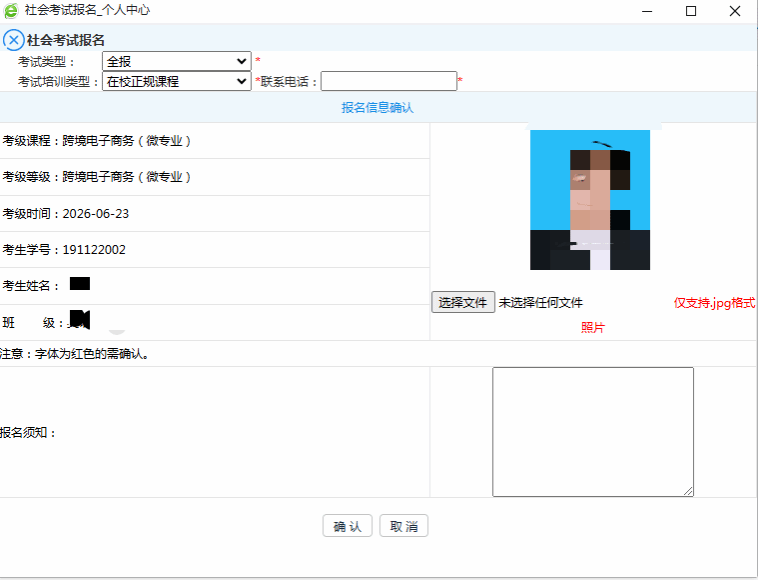Viewport: 758px width, 580px height.
Task: Expand the 考试培训类型 dropdown showing 在校正规课程
Action: (176, 81)
